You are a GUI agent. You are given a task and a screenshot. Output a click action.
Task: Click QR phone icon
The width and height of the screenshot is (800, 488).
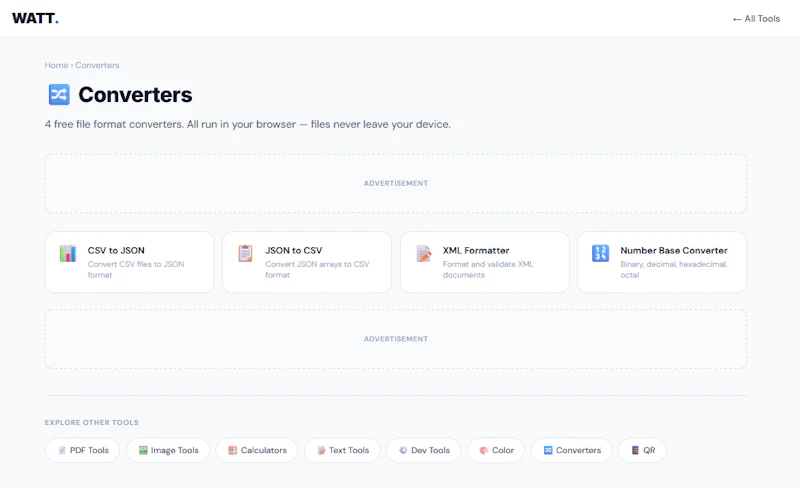pos(635,450)
